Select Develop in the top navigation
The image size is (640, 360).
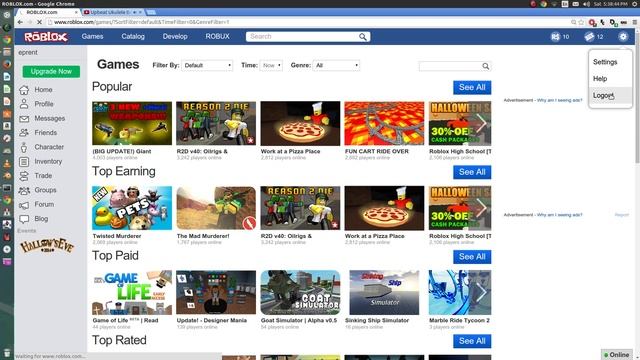click(x=175, y=36)
